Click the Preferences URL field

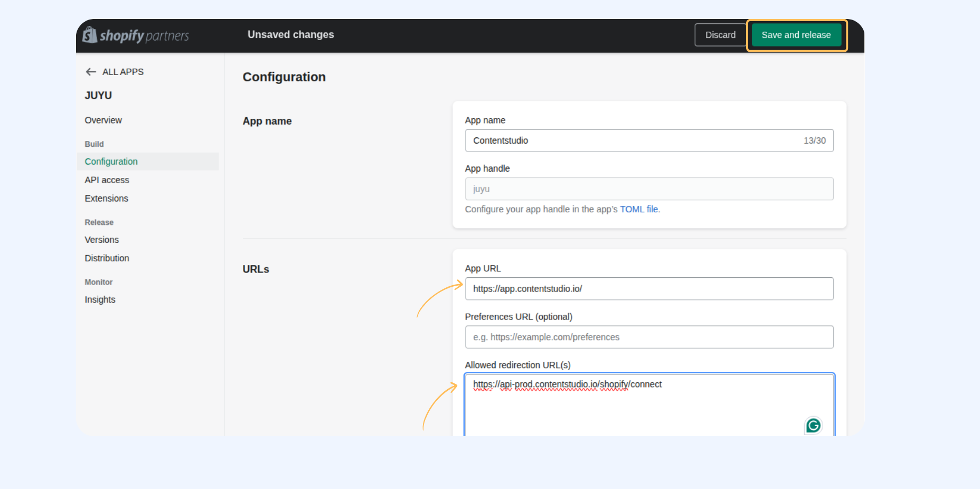point(649,337)
